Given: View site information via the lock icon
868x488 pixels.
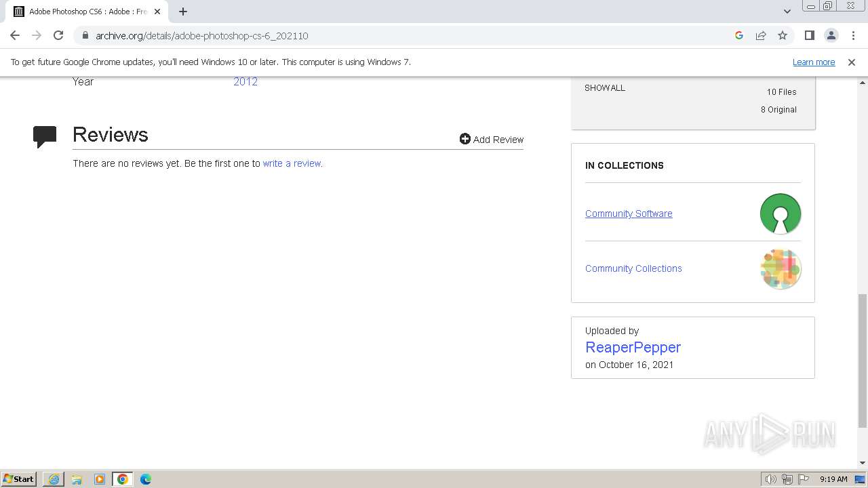Looking at the screenshot, I should click(85, 35).
